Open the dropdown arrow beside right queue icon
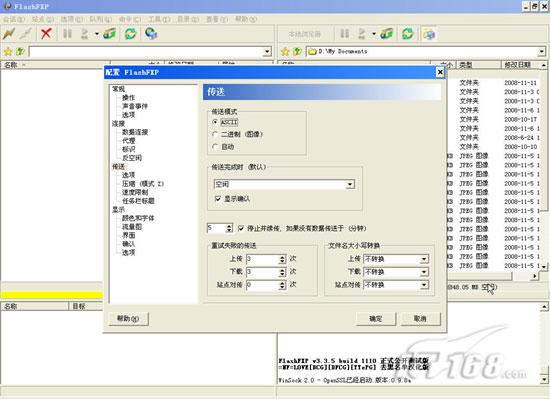 coord(374,34)
